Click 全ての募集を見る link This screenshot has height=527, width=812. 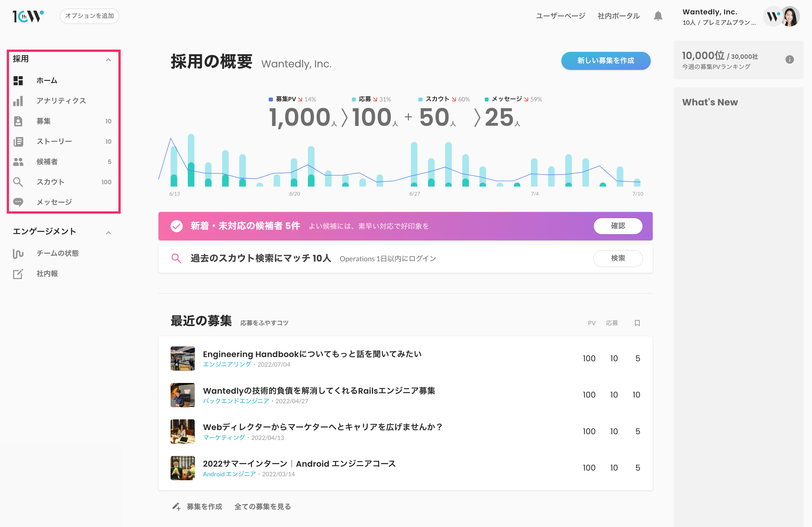(x=263, y=506)
